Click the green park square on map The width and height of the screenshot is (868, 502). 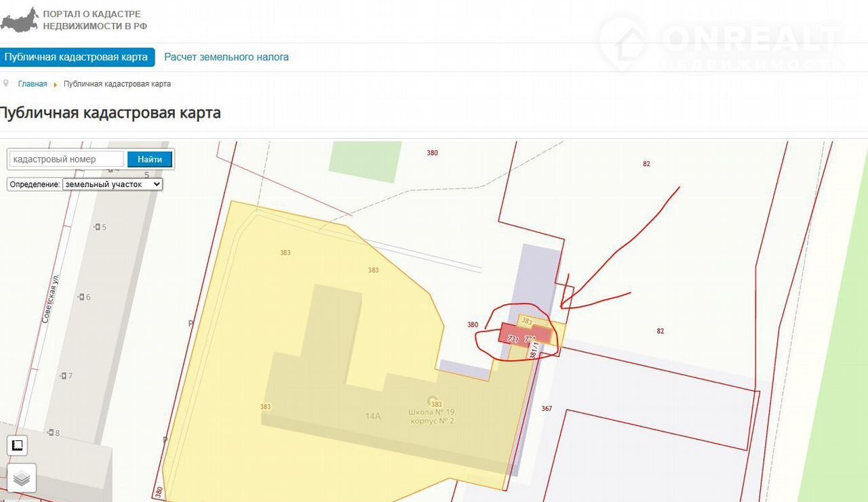(x=362, y=161)
